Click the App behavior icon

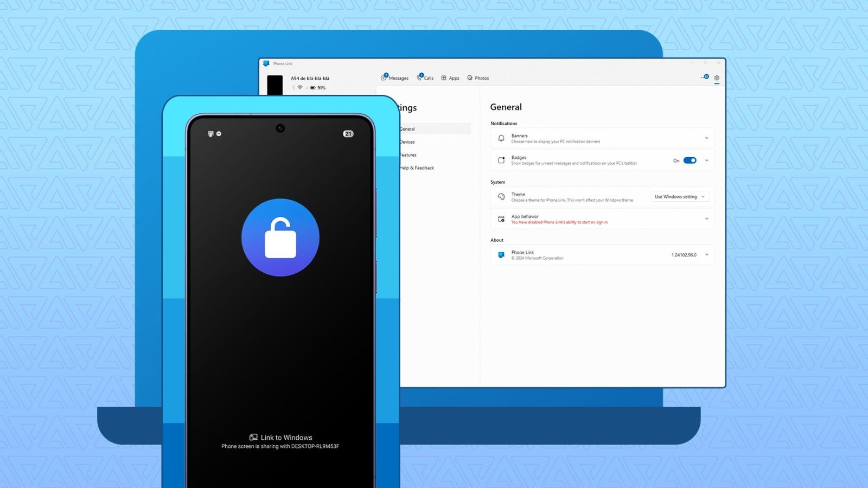pos(501,219)
